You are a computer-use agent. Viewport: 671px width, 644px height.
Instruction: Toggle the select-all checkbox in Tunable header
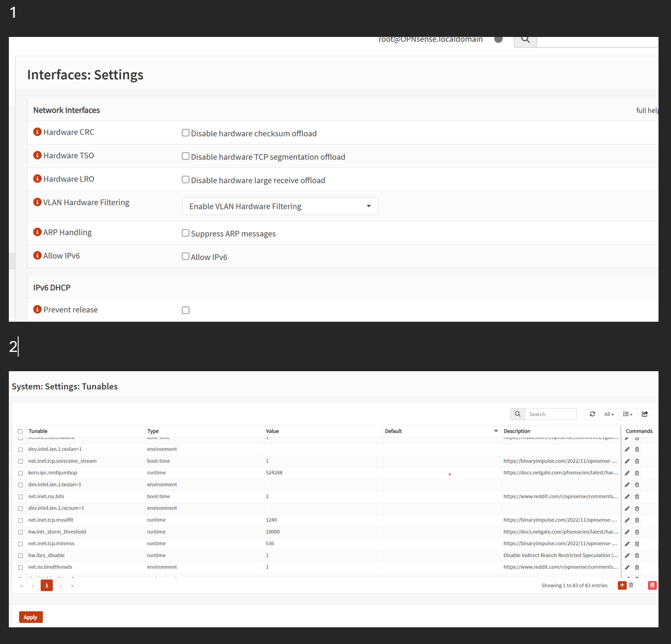point(20,432)
